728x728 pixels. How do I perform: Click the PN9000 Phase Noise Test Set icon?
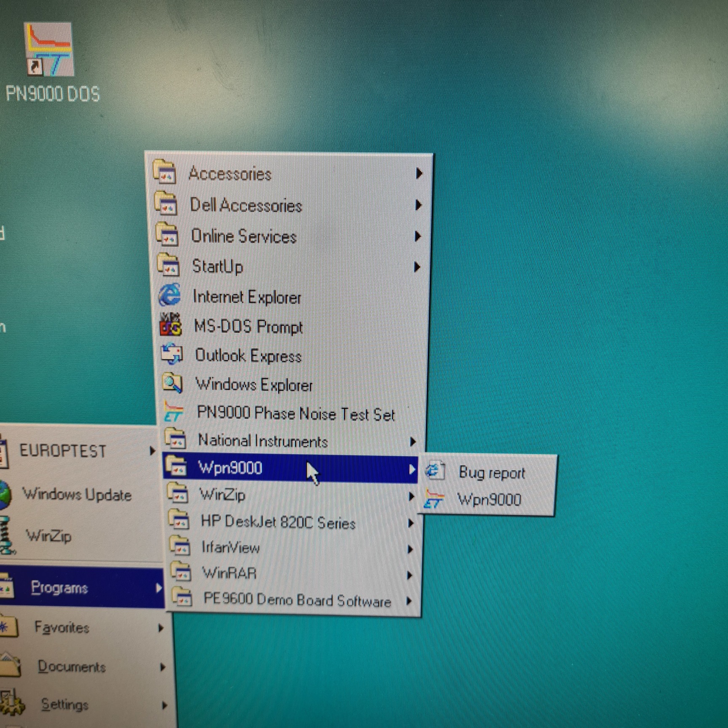(174, 412)
